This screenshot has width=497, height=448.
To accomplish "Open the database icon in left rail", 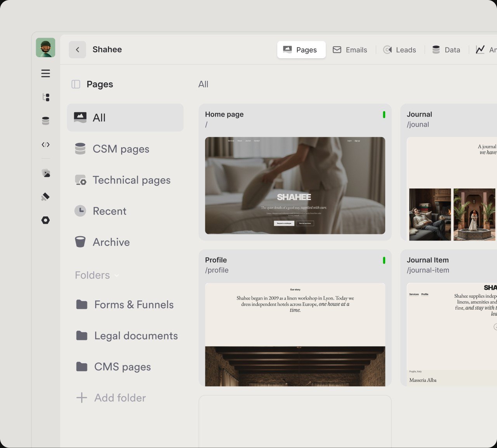I will coord(45,121).
